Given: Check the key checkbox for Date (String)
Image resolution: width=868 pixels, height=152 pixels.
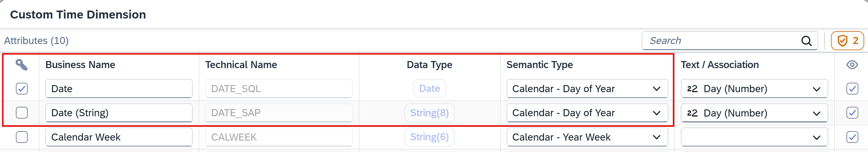Looking at the screenshot, I should (x=21, y=113).
